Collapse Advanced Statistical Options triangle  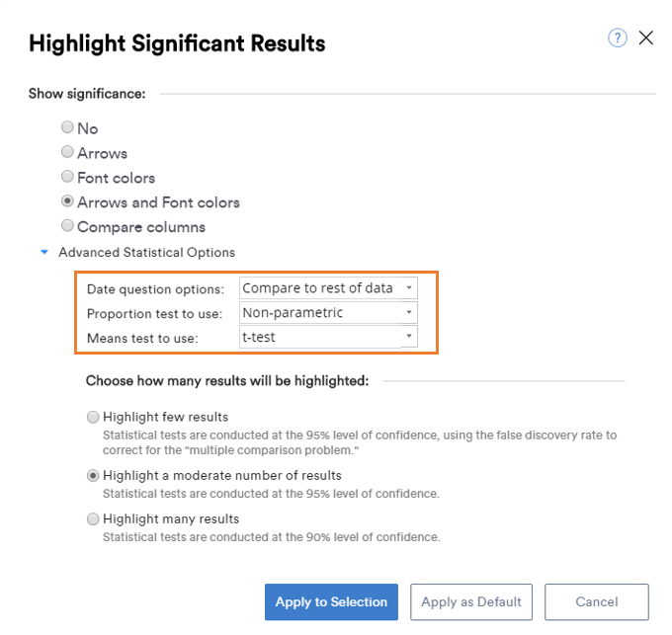click(x=44, y=252)
